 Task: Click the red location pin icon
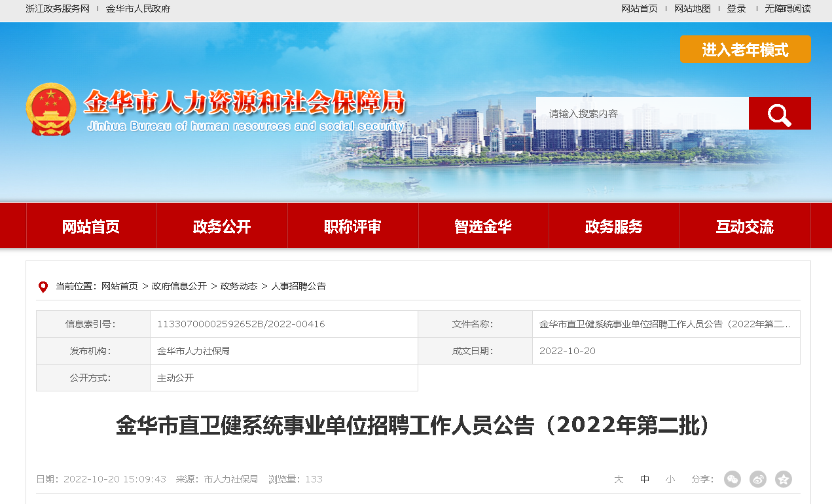point(43,287)
